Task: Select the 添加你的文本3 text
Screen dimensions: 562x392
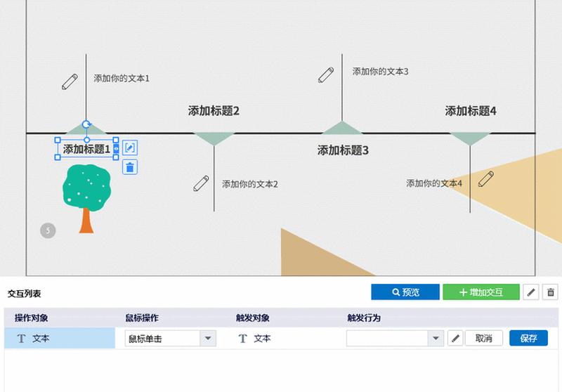Action: [x=380, y=72]
